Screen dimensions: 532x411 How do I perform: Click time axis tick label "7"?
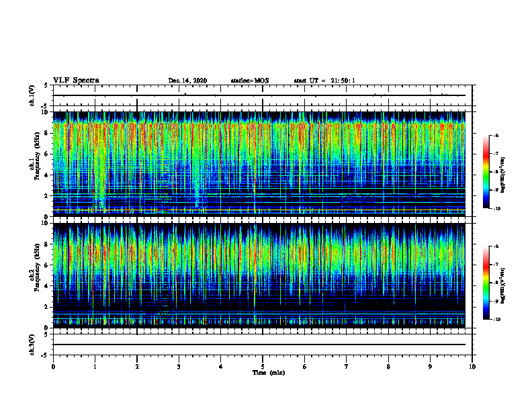[x=347, y=367]
